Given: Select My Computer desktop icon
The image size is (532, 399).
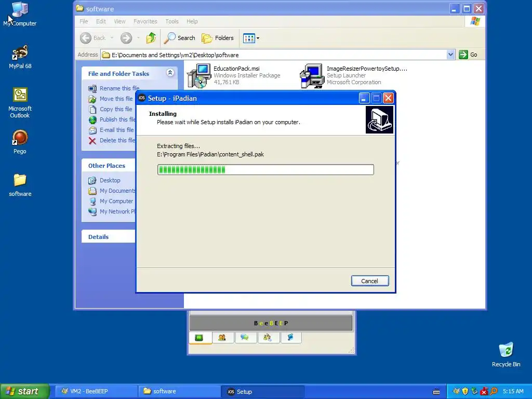Looking at the screenshot, I should point(20,14).
